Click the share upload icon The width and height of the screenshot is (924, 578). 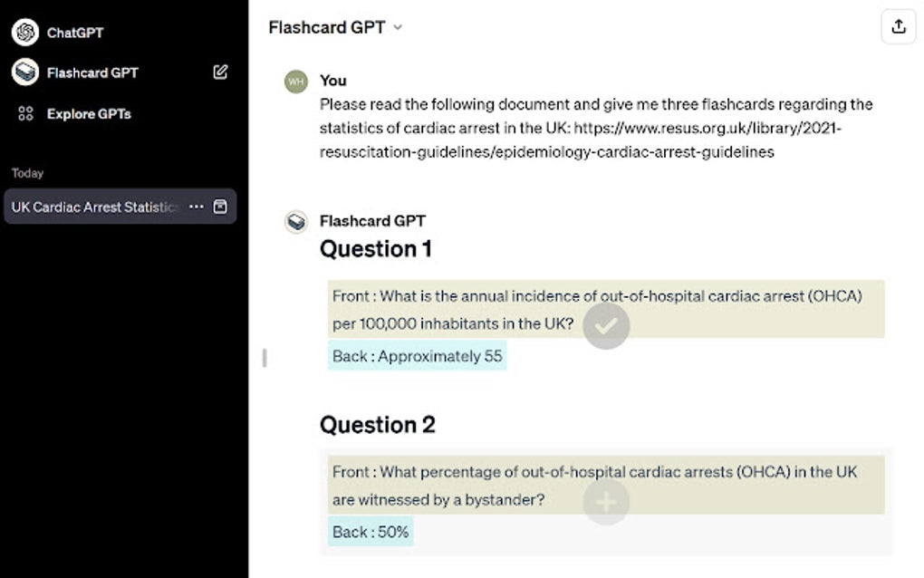click(898, 27)
